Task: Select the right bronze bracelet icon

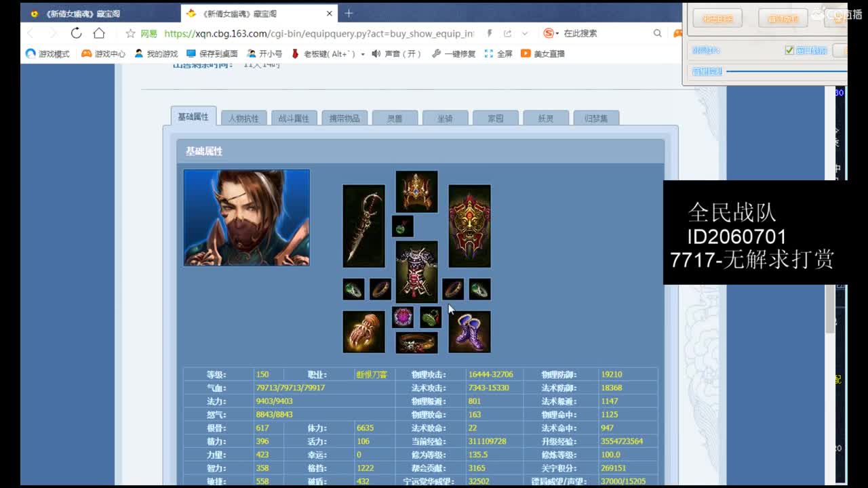Action: pos(453,289)
